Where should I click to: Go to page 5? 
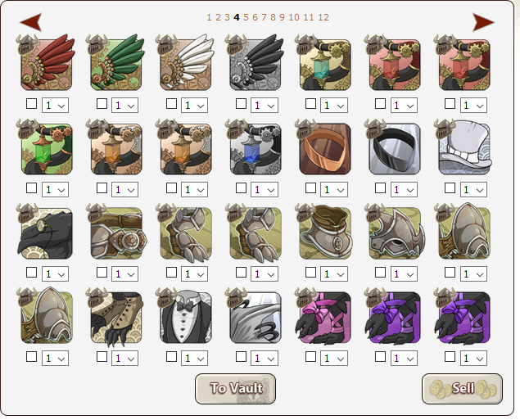246,17
